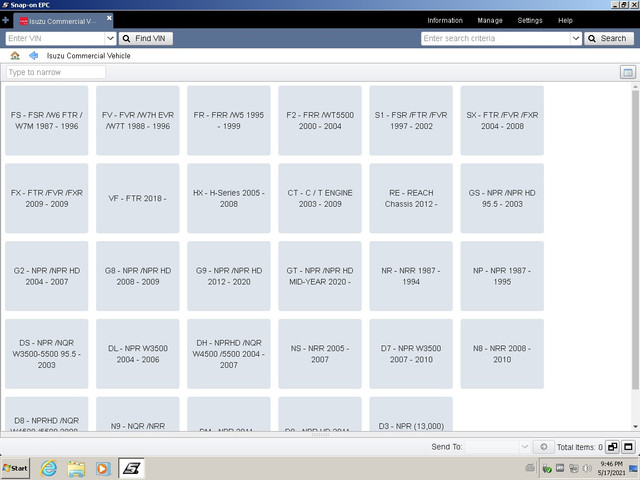
Task: Open the Start menu
Action: [x=15, y=468]
